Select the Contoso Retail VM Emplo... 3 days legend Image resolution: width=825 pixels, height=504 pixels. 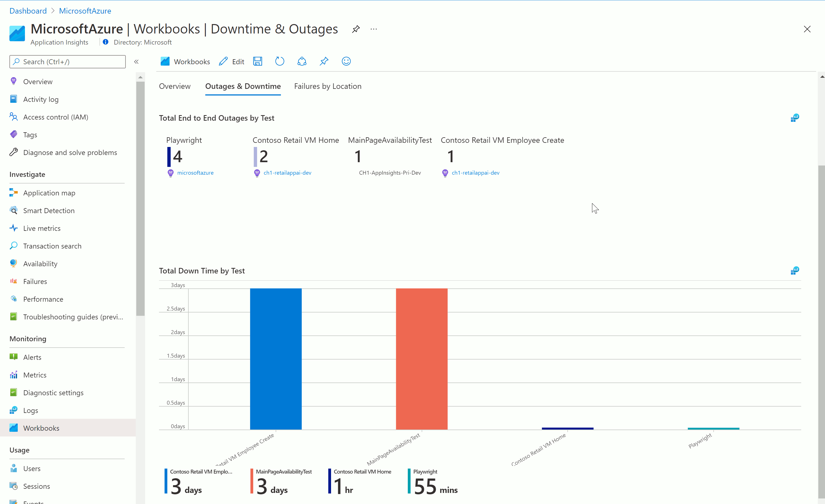click(198, 482)
